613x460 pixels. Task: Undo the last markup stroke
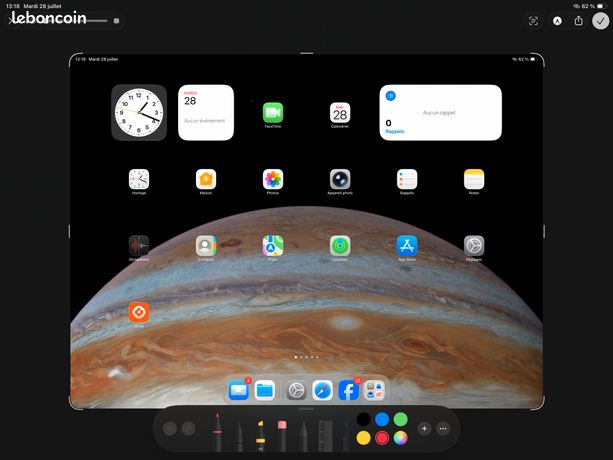coord(170,429)
